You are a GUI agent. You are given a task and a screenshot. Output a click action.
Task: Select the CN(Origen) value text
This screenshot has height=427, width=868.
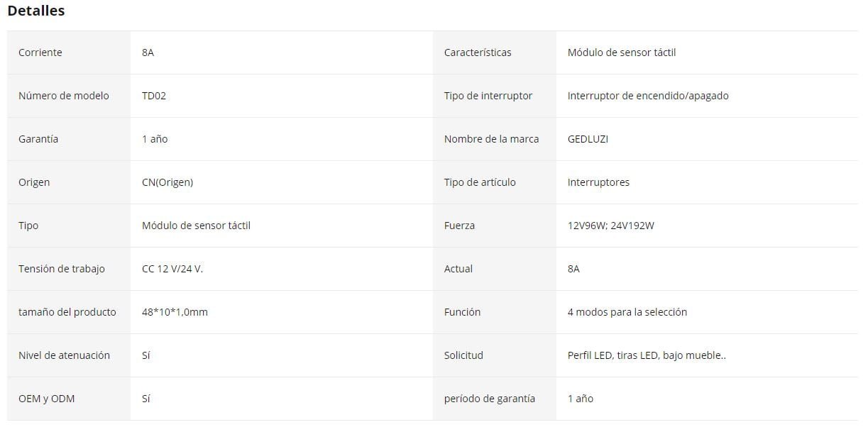point(167,182)
